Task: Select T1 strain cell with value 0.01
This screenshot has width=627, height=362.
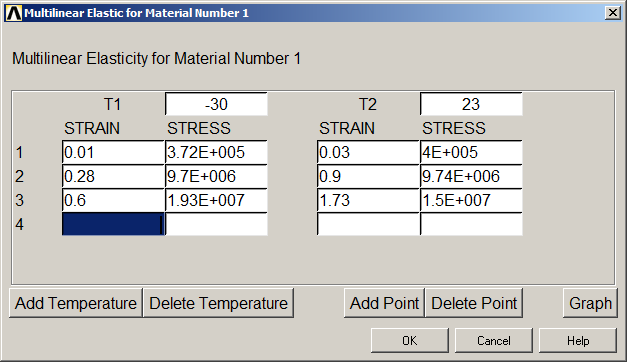Action: (114, 152)
